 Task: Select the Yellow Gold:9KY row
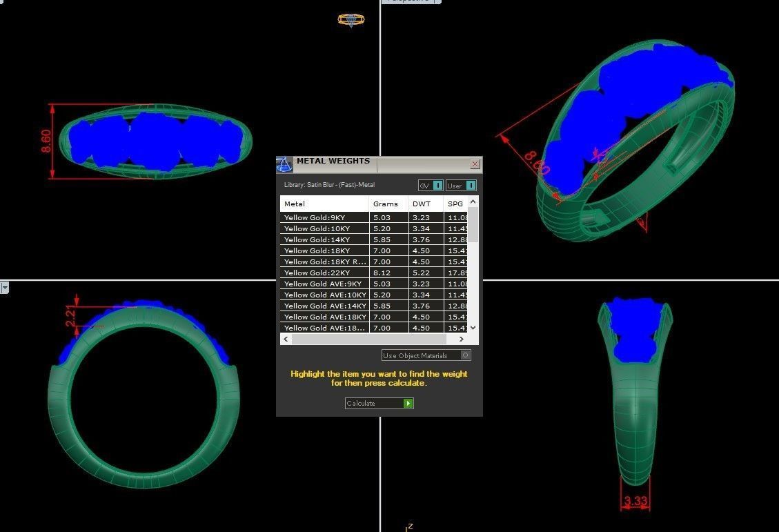click(x=373, y=217)
